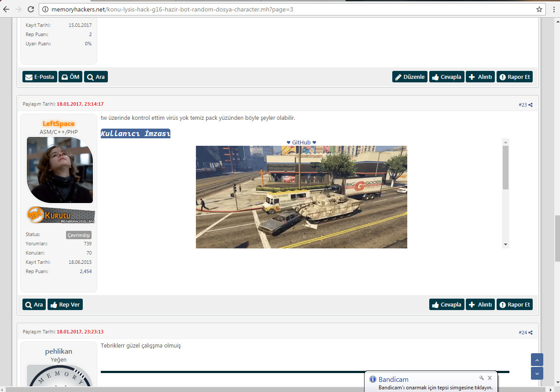Give reputation with Rep Ver
This screenshot has height=392, width=560.
tap(65, 304)
